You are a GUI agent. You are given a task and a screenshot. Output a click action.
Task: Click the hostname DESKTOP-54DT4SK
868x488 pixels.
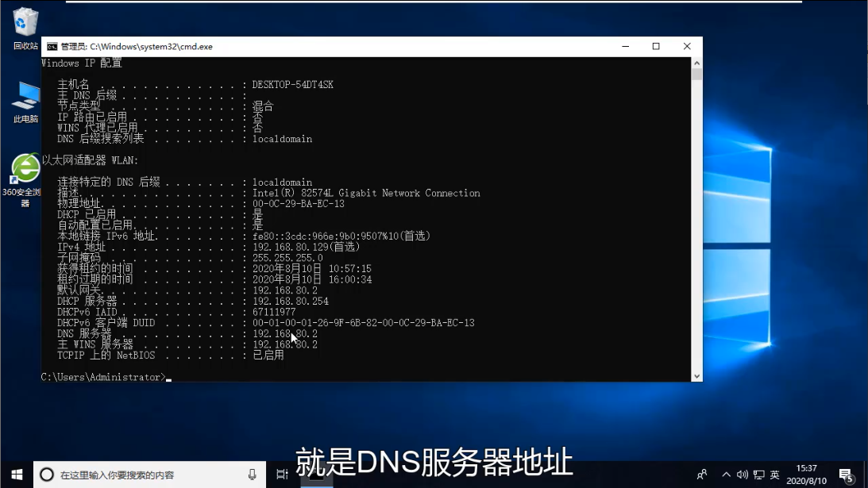(x=293, y=85)
